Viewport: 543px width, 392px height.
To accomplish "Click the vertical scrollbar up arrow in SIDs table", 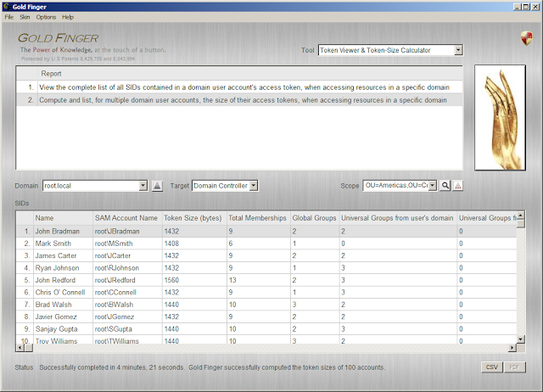I will tap(520, 216).
